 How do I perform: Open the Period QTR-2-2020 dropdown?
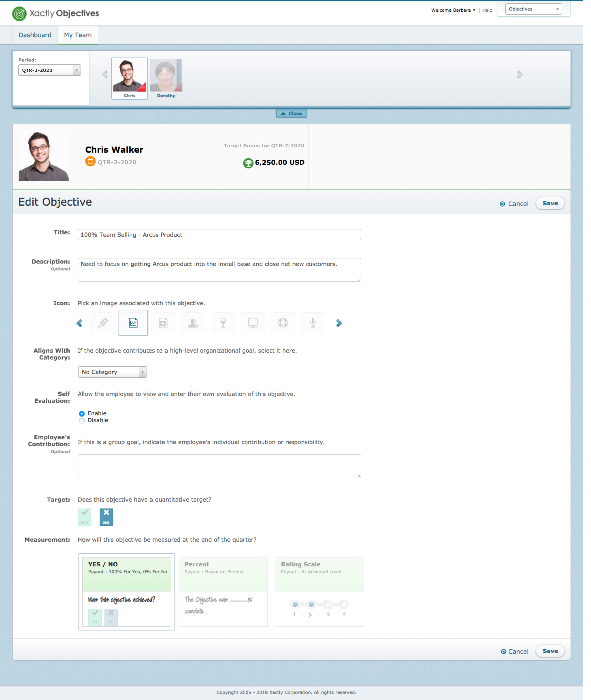50,70
